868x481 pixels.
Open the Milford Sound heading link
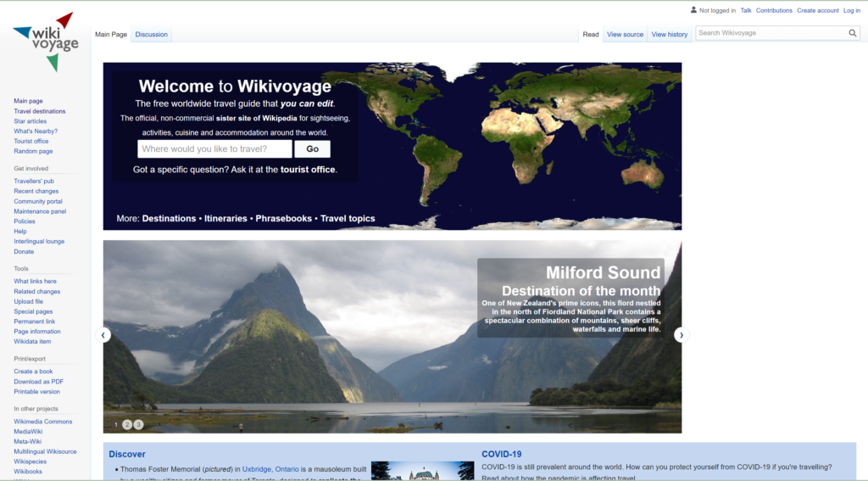(x=604, y=272)
